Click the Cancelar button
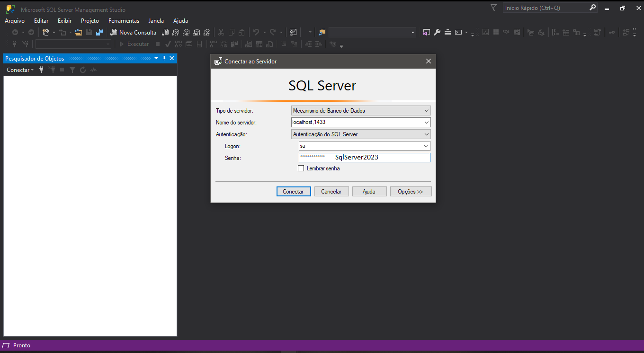This screenshot has height=353, width=644. pos(331,192)
